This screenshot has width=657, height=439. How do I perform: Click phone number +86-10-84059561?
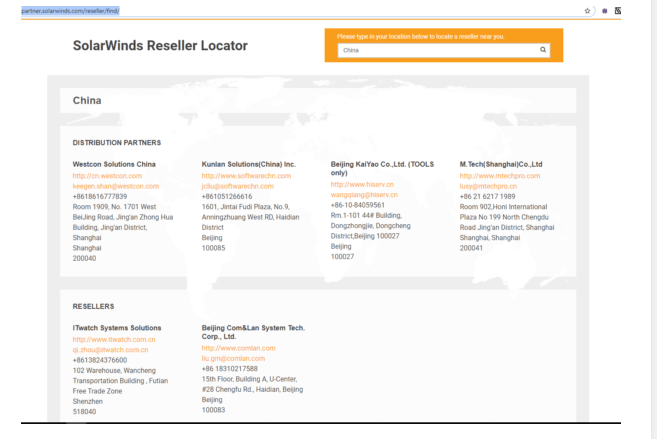357,205
